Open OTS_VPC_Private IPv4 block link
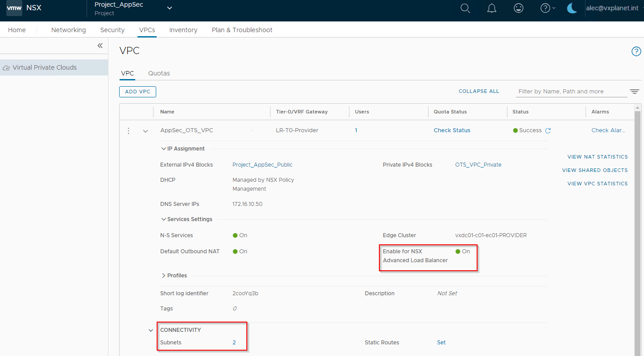Image resolution: width=644 pixels, height=356 pixels. pos(478,165)
